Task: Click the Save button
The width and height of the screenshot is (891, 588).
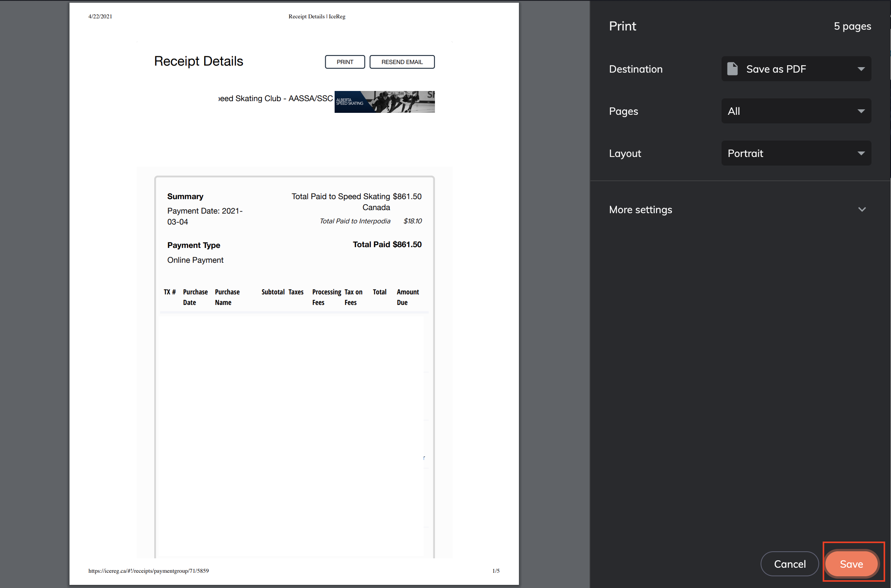Action: point(851,564)
